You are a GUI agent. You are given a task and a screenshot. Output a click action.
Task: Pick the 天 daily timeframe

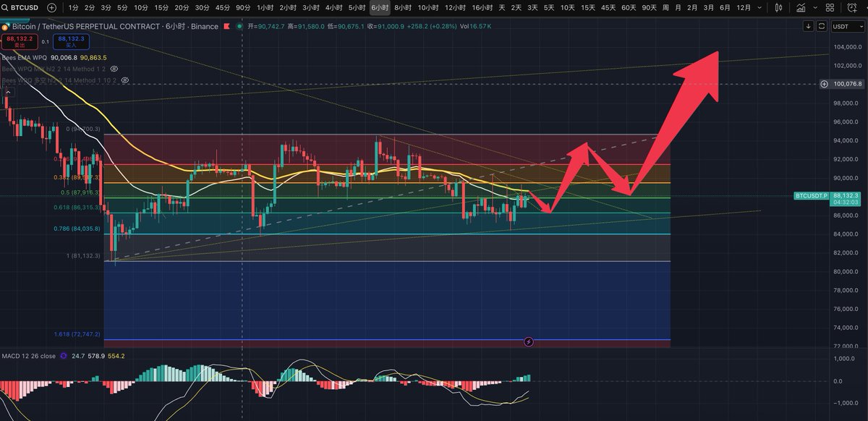pyautogui.click(x=501, y=8)
